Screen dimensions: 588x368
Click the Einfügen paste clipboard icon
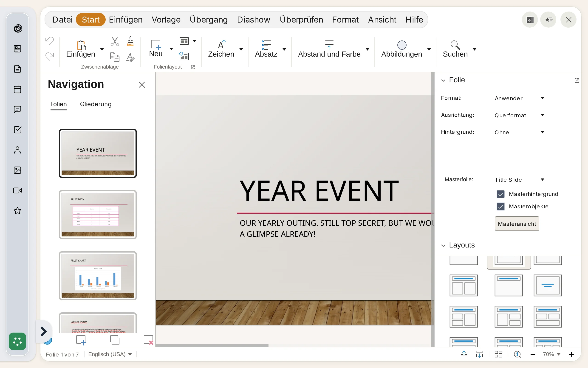pyautogui.click(x=81, y=45)
